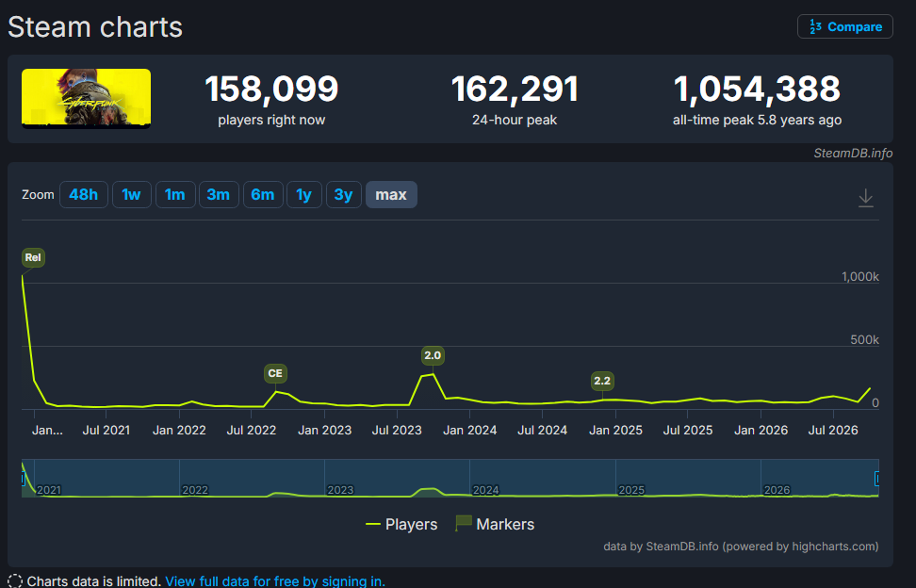
Task: Set zoom to 48h
Action: coord(84,194)
